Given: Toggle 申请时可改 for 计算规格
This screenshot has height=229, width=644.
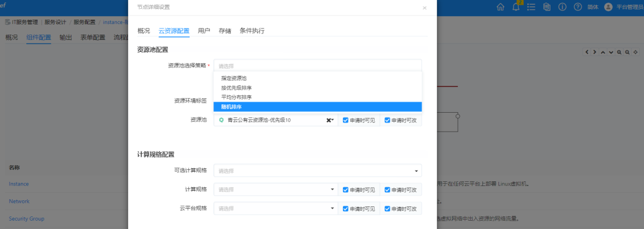Looking at the screenshot, I should click(388, 190).
